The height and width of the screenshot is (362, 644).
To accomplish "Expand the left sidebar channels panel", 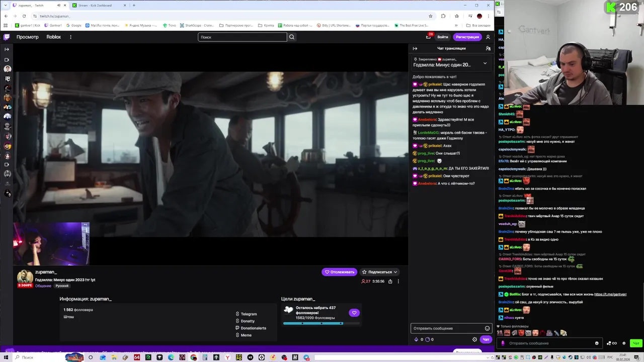I will (7, 49).
